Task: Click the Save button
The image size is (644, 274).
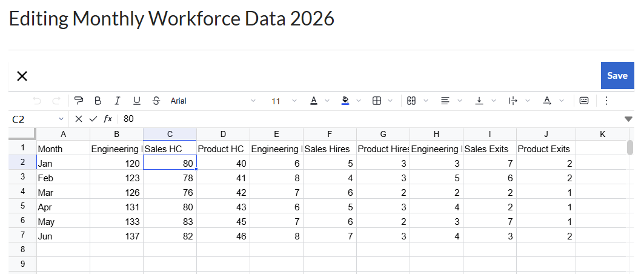Action: tap(617, 76)
